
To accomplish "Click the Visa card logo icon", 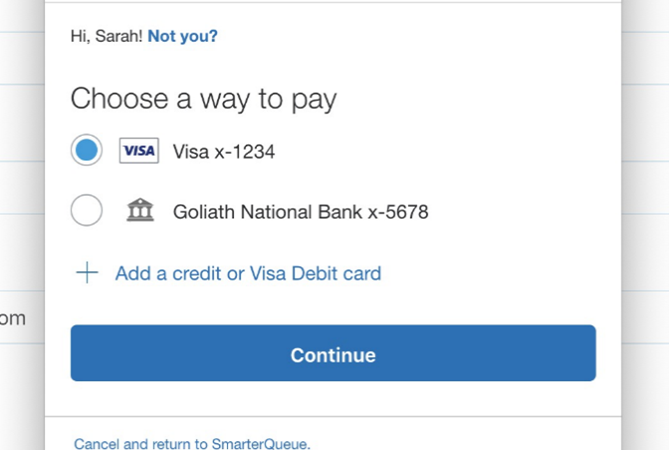I will coord(139,151).
